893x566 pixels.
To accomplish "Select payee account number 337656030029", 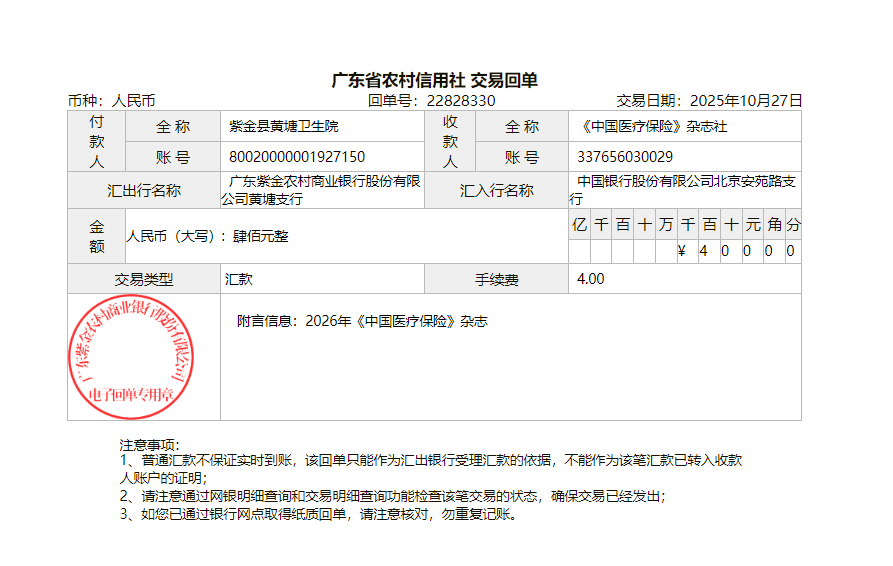I will click(625, 157).
